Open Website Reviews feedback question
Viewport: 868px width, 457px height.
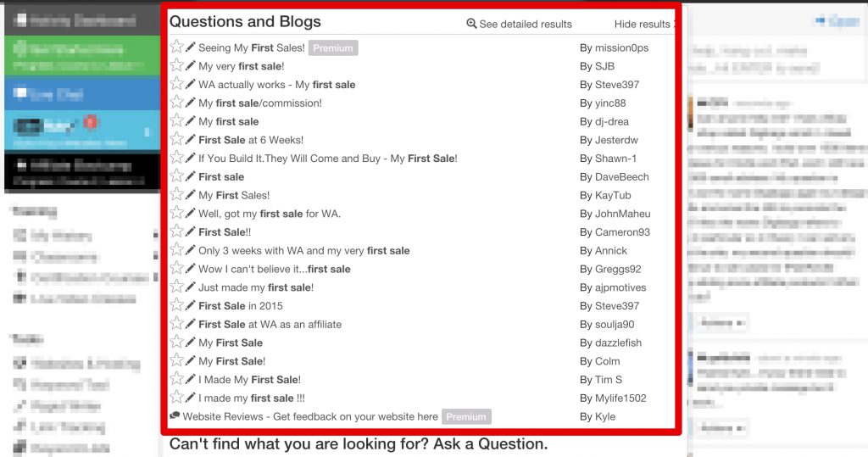(x=310, y=416)
